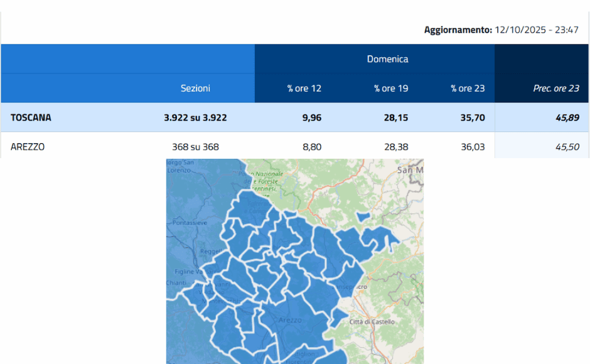This screenshot has width=590, height=364.
Task: Select the Prec. ore 23 column header
Action: point(557,88)
